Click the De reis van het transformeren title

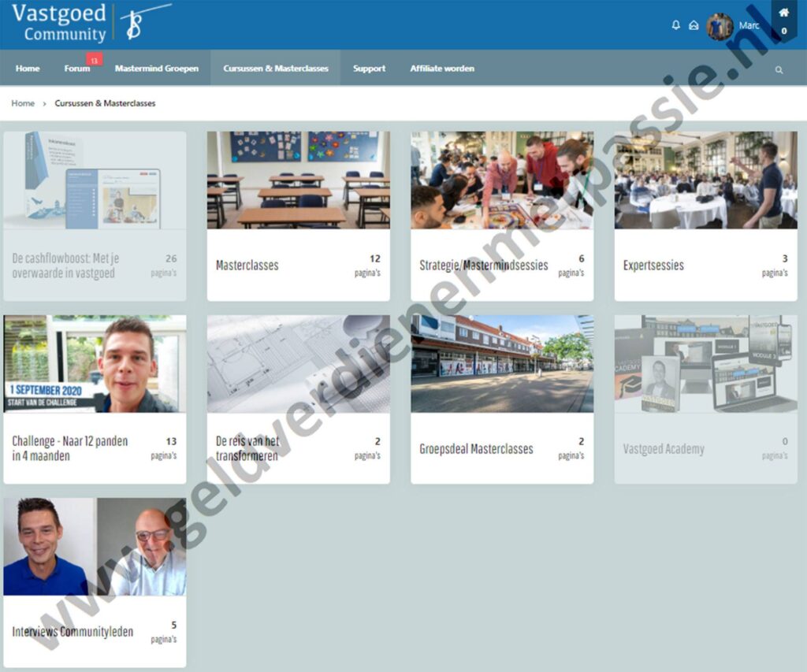[247, 448]
